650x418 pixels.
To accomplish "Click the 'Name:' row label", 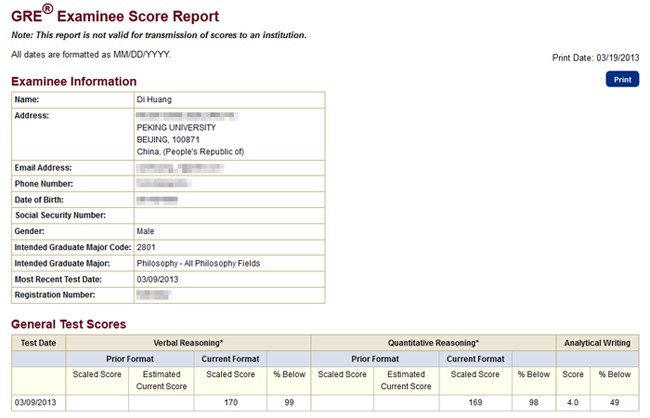I will point(27,100).
